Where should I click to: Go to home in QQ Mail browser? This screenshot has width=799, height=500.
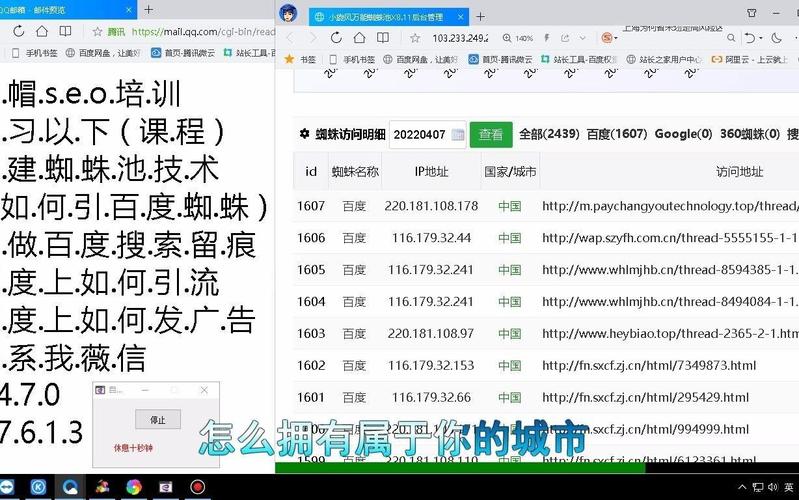[42, 31]
